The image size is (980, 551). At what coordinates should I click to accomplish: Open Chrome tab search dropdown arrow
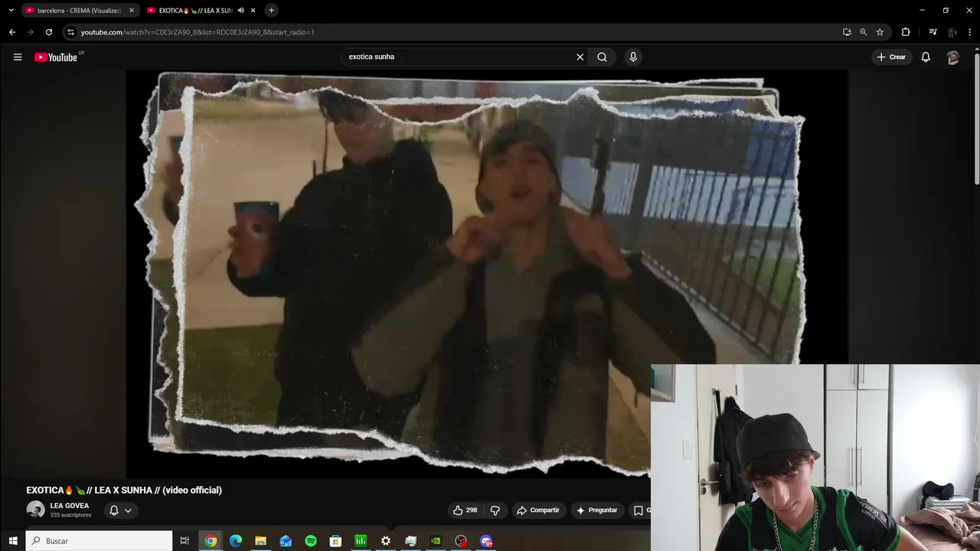[11, 11]
